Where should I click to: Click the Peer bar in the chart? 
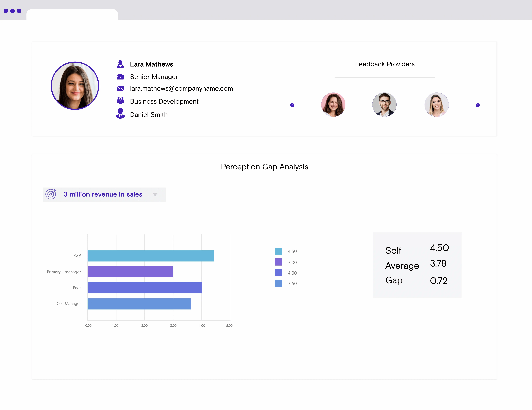[145, 288]
